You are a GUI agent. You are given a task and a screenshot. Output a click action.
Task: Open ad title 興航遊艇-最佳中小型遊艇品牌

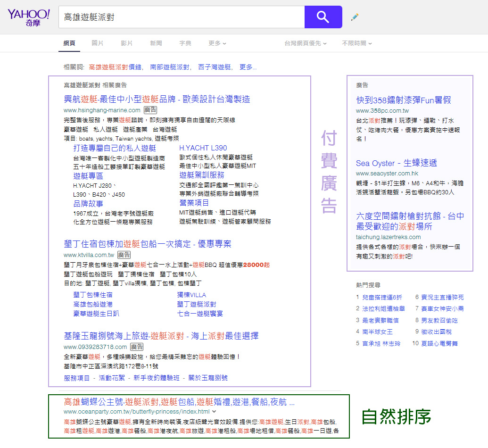coord(157,99)
